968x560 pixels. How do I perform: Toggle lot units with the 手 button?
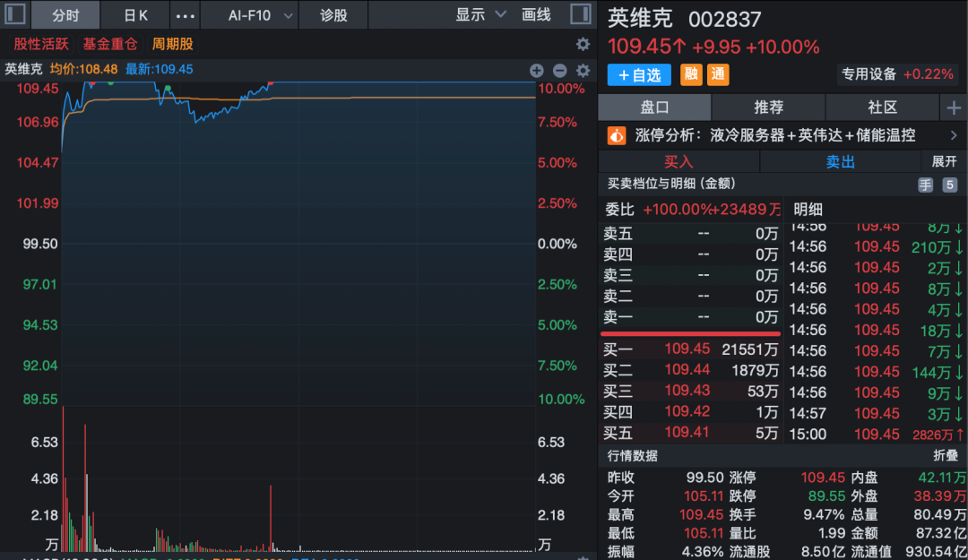[927, 185]
